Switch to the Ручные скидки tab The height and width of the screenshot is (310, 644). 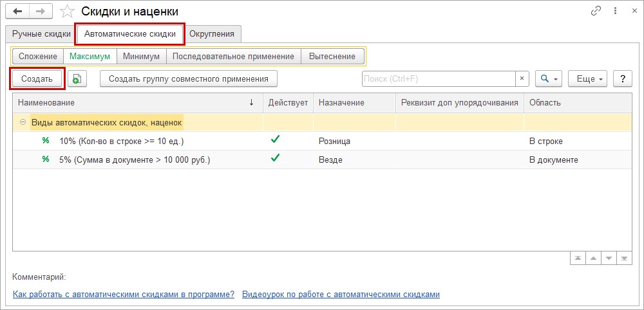pyautogui.click(x=41, y=33)
